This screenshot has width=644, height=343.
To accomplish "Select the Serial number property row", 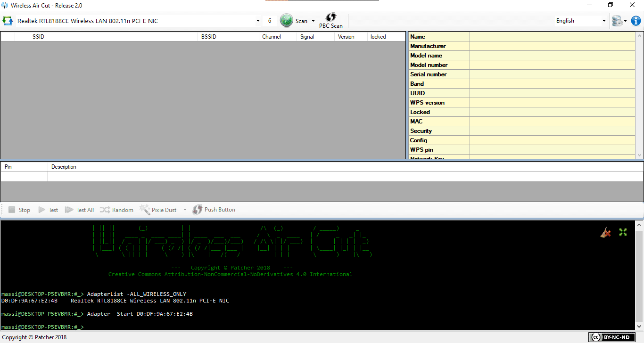I will (x=522, y=74).
